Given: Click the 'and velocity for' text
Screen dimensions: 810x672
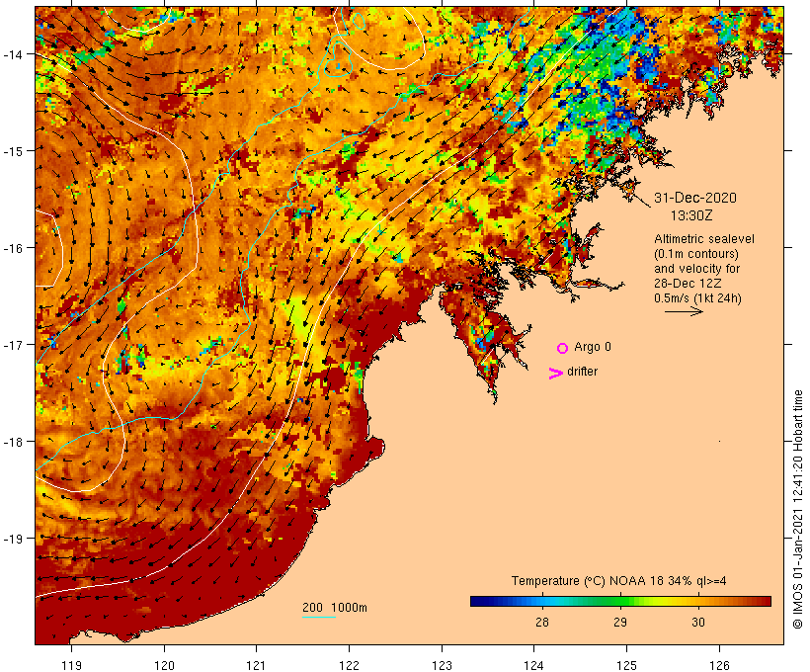Looking at the screenshot, I should 696,269.
